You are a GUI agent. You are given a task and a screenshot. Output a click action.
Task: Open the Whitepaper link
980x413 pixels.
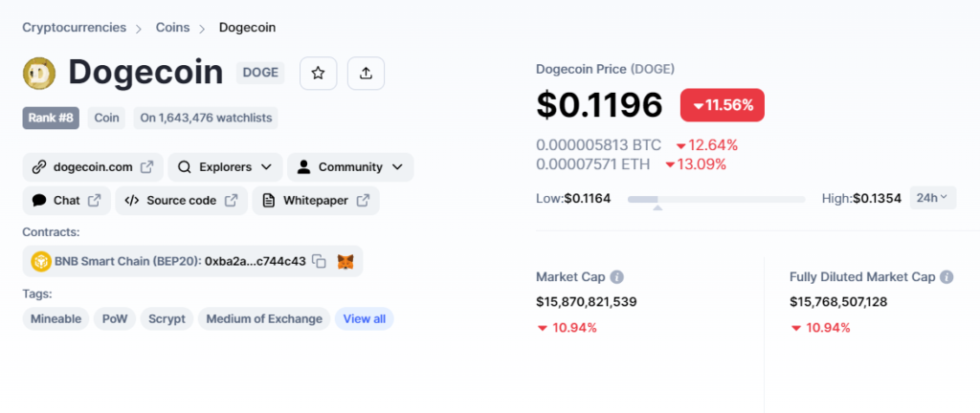[316, 200]
